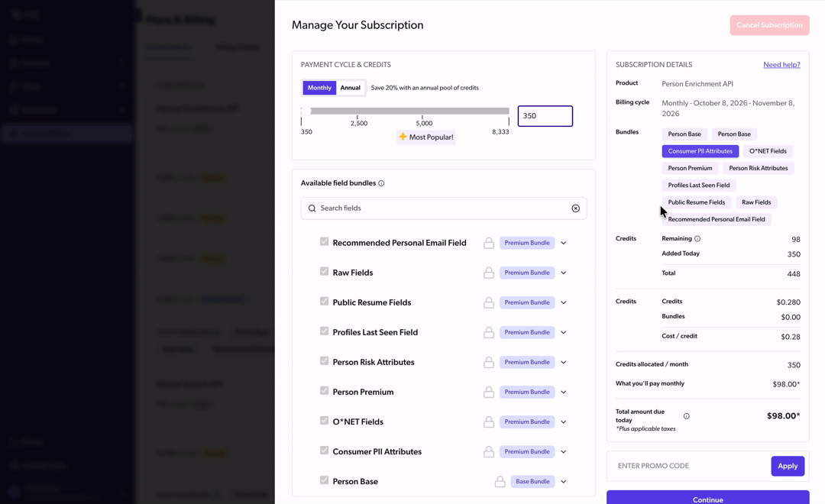Expand the Profiles Last Seen Field chevron
The width and height of the screenshot is (825, 504).
pos(564,332)
